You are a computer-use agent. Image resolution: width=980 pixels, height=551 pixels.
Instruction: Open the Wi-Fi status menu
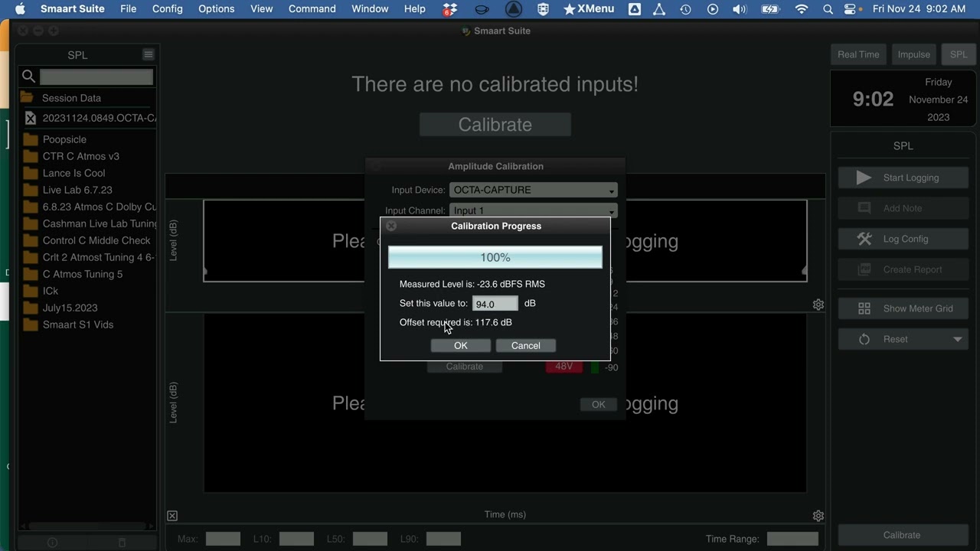802,9
